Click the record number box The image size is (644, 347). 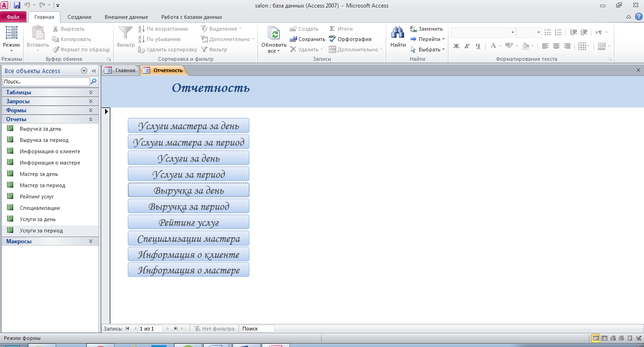pos(150,329)
